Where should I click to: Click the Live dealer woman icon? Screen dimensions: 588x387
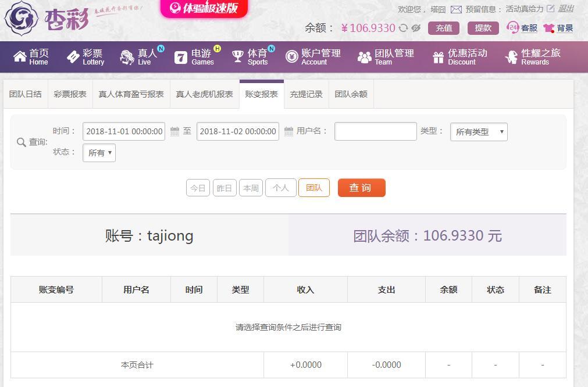tap(127, 58)
